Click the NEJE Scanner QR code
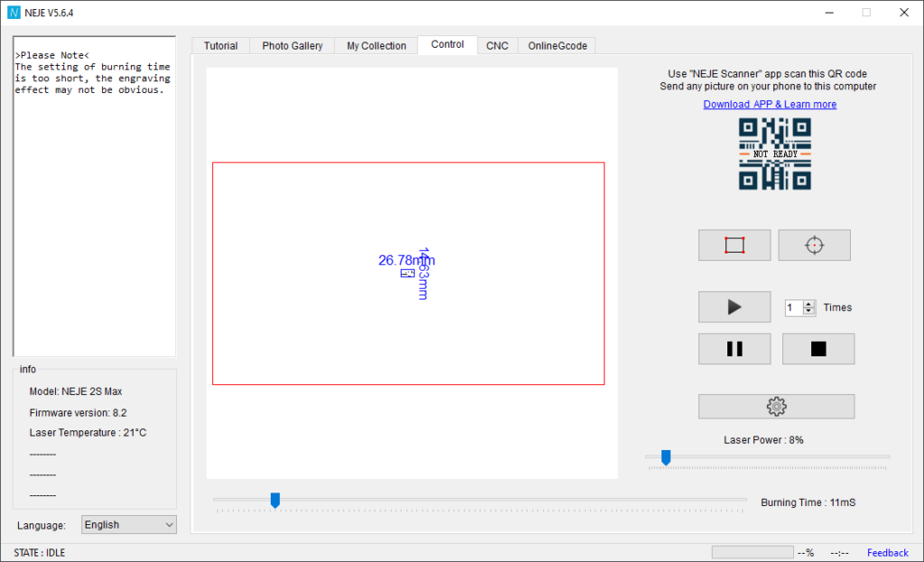 [775, 153]
